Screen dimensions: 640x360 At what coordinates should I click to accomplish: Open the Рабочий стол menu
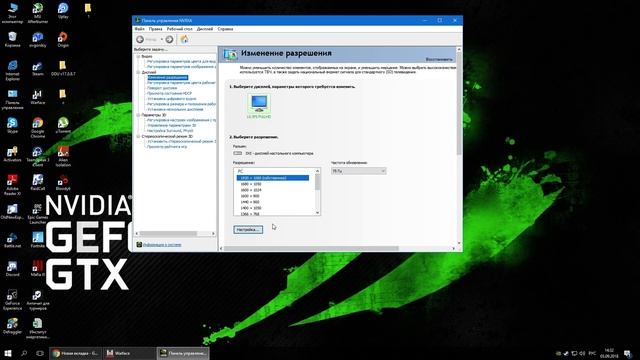tap(180, 29)
